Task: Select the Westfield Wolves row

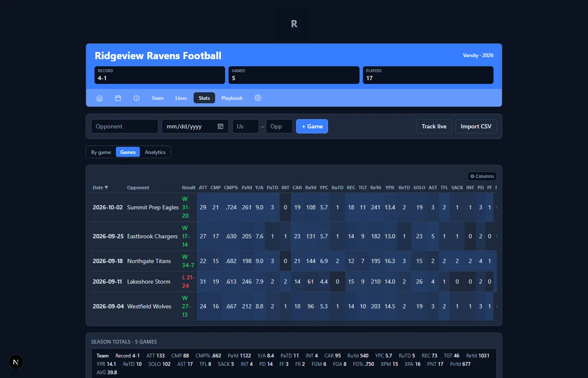Action: (294, 306)
